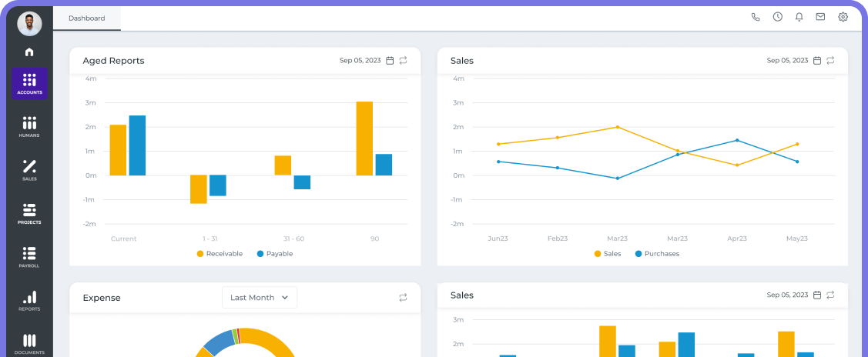This screenshot has height=357, width=868.
Task: Open the Payroll module
Action: tap(29, 257)
